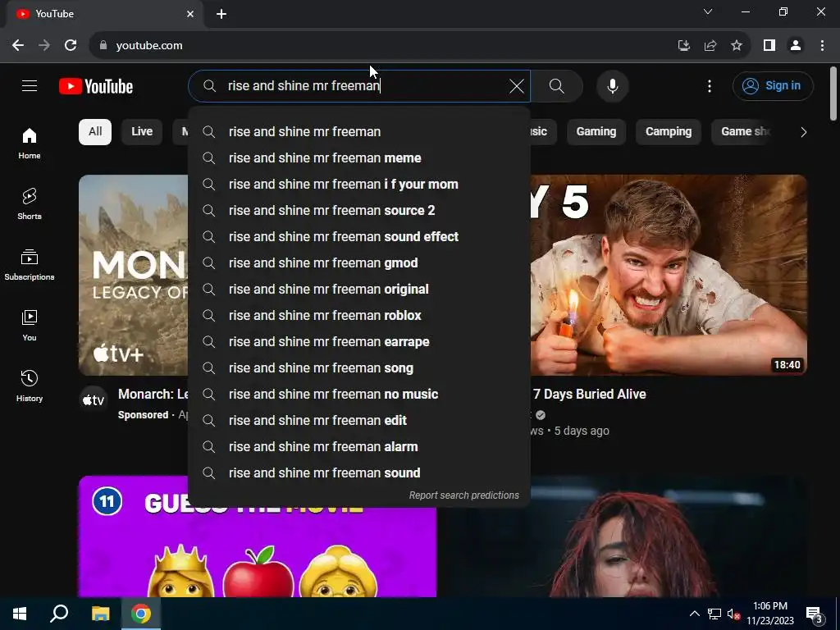Open the '7 Days Buried Alive' title
The width and height of the screenshot is (840, 630).
[x=589, y=395]
